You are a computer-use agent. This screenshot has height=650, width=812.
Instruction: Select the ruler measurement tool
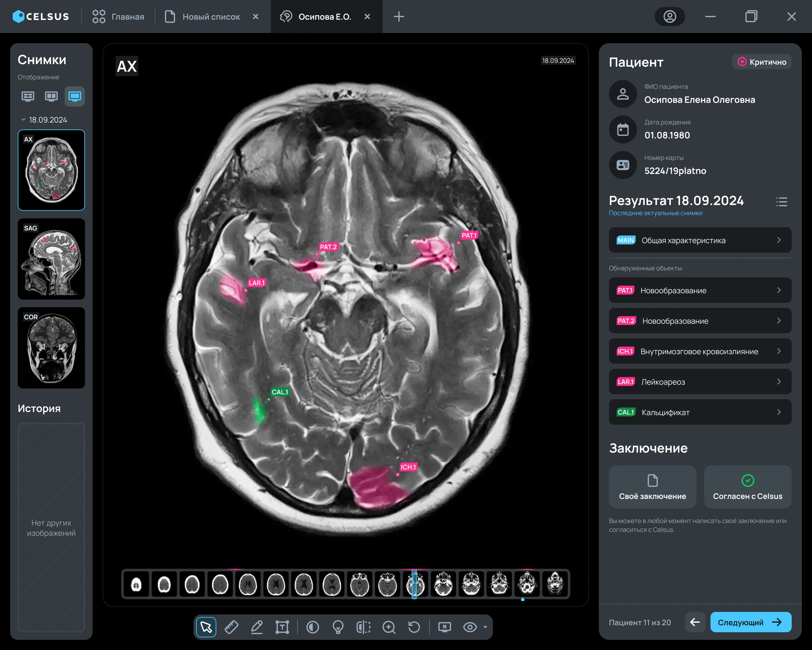tap(231, 627)
